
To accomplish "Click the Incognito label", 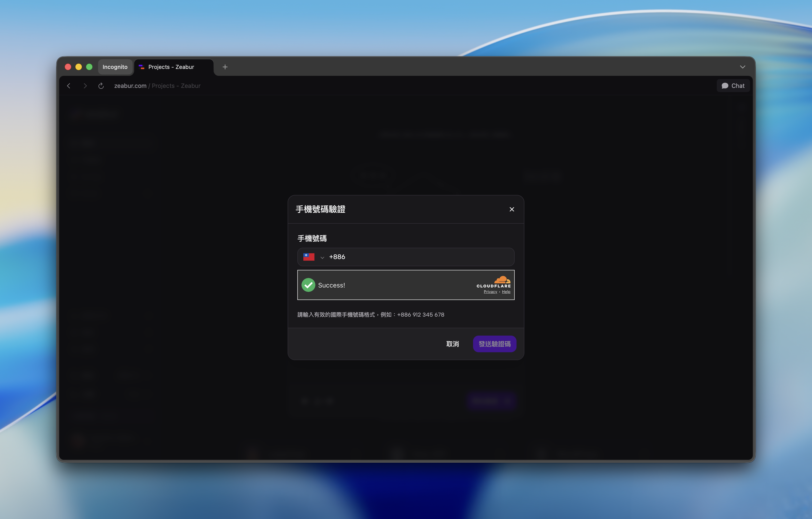I will (x=115, y=67).
